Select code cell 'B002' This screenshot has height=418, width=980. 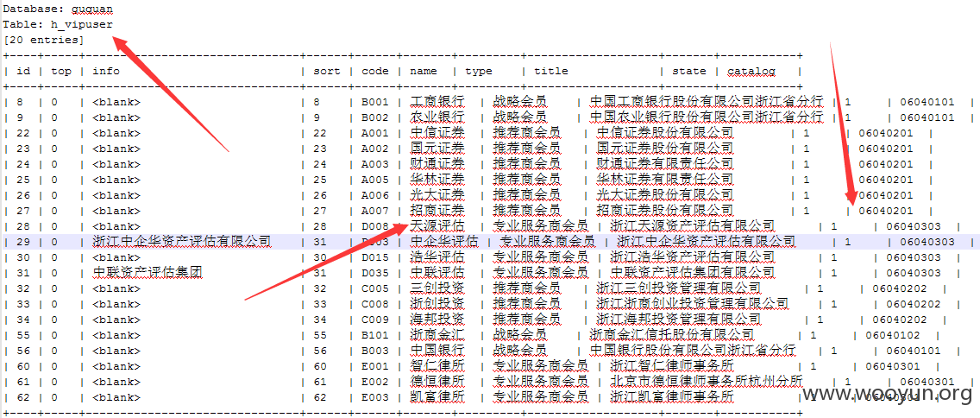tap(375, 117)
